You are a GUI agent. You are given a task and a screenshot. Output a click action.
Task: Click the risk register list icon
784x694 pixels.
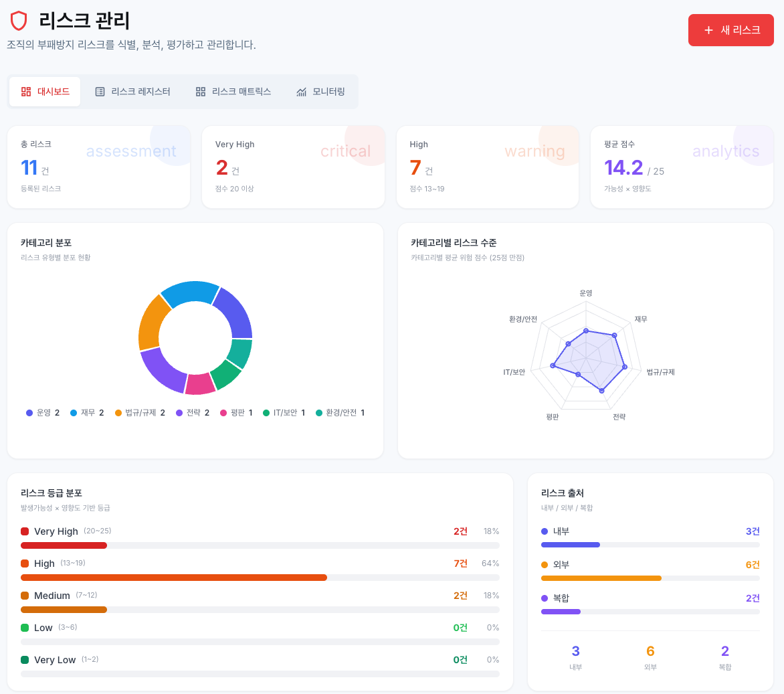point(100,92)
